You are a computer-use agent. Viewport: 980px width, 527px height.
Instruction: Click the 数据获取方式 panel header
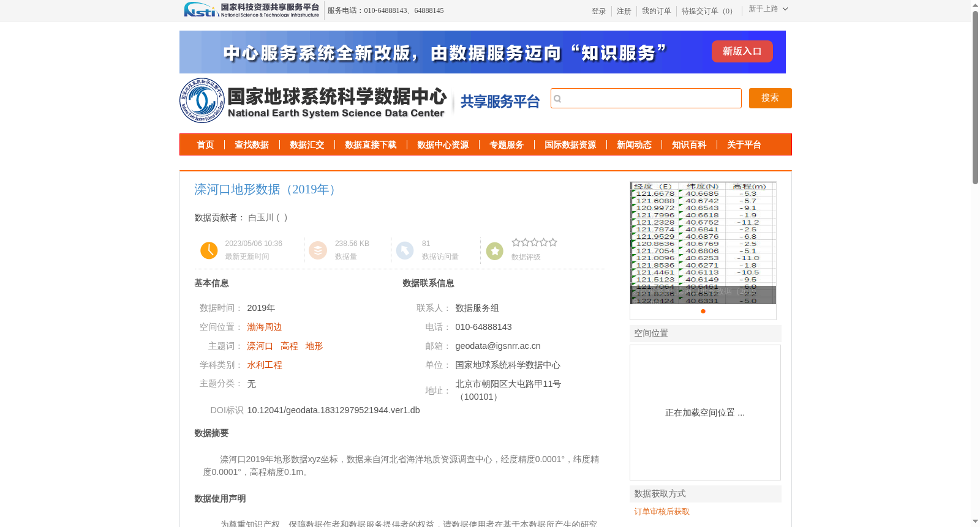coord(706,494)
